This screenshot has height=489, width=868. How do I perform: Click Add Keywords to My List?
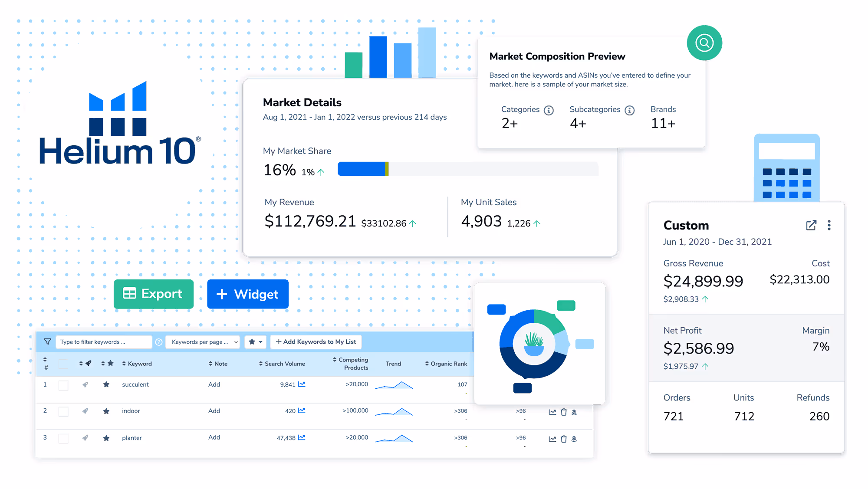pyautogui.click(x=316, y=342)
